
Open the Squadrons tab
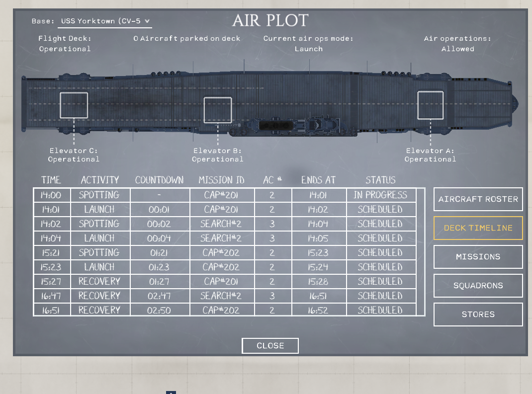pyautogui.click(x=478, y=286)
